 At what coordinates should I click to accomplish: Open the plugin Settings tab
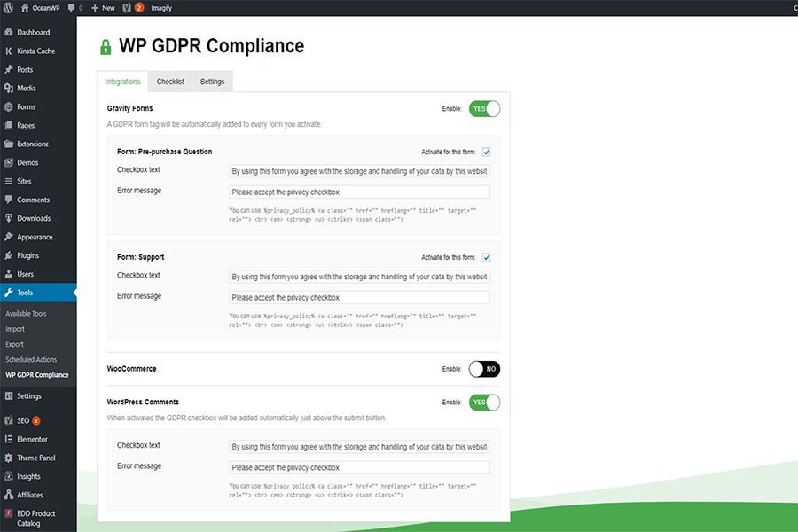point(212,82)
